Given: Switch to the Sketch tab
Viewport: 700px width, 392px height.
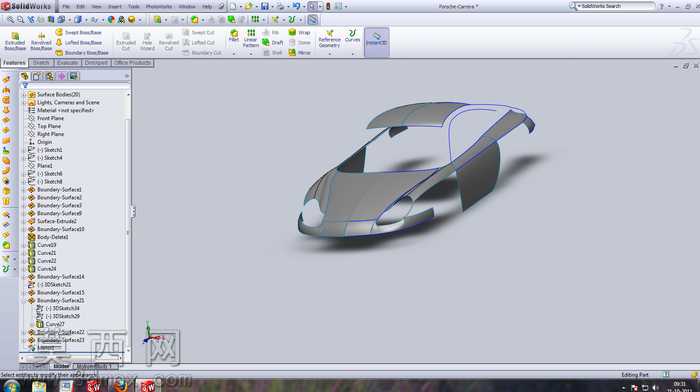Looking at the screenshot, I should pyautogui.click(x=41, y=63).
